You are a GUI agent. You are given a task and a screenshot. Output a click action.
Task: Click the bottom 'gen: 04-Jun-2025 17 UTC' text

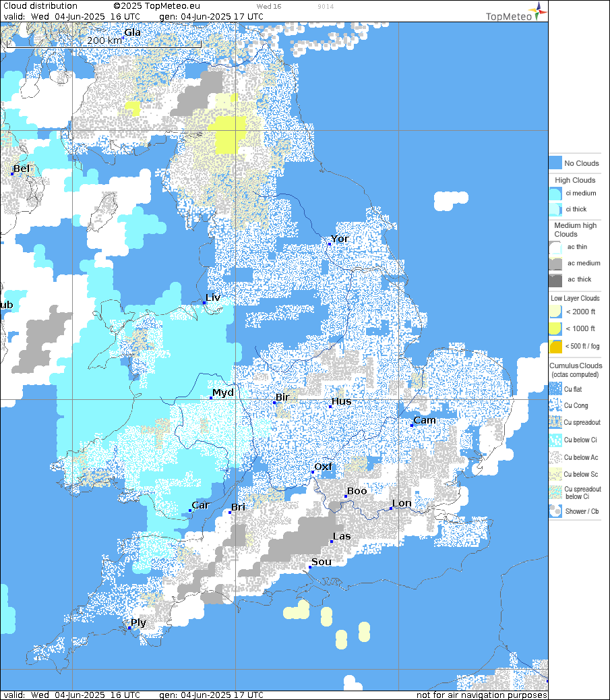point(211,695)
